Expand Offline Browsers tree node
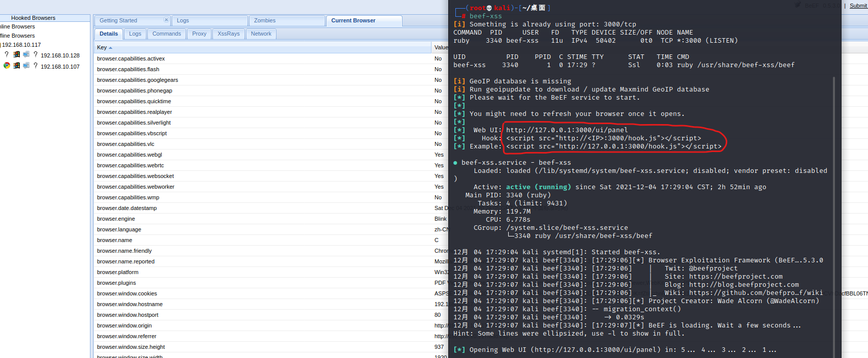Screen dimensions: 868x358 tap(17, 36)
